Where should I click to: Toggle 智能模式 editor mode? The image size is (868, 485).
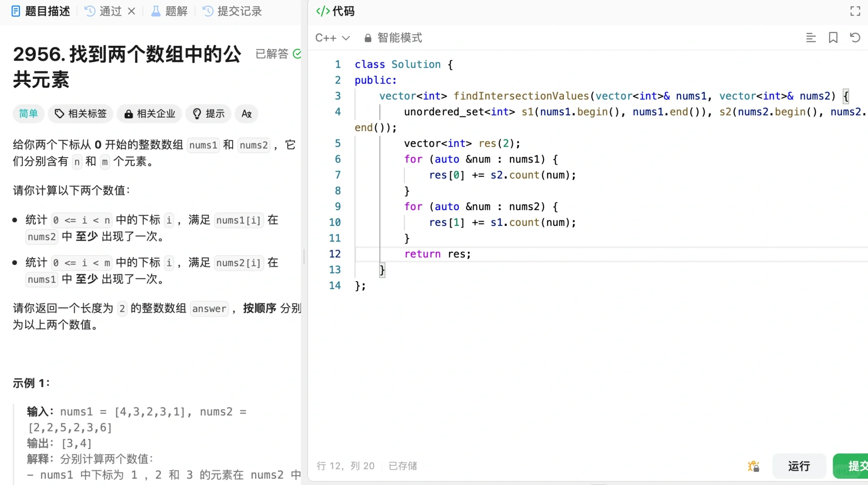pos(393,38)
